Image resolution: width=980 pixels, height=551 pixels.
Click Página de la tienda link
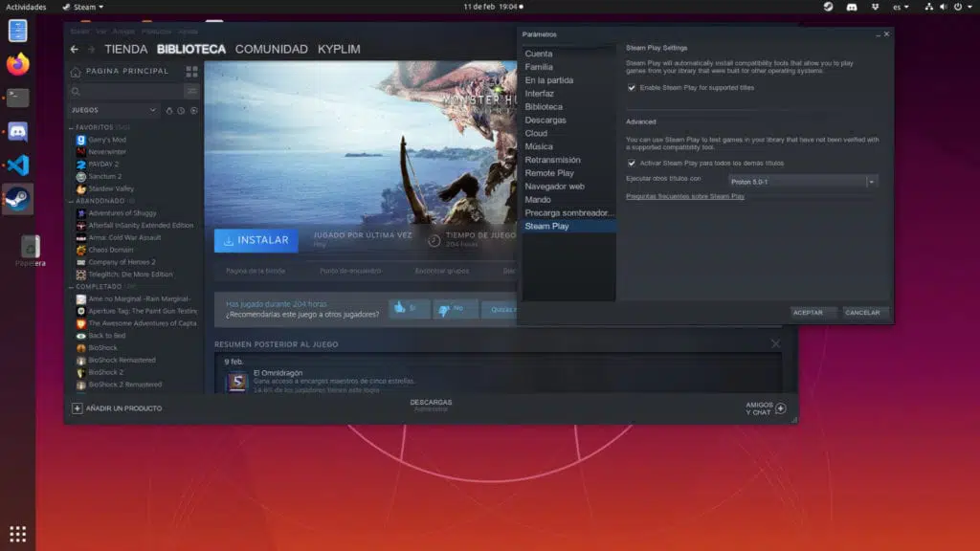pyautogui.click(x=255, y=271)
